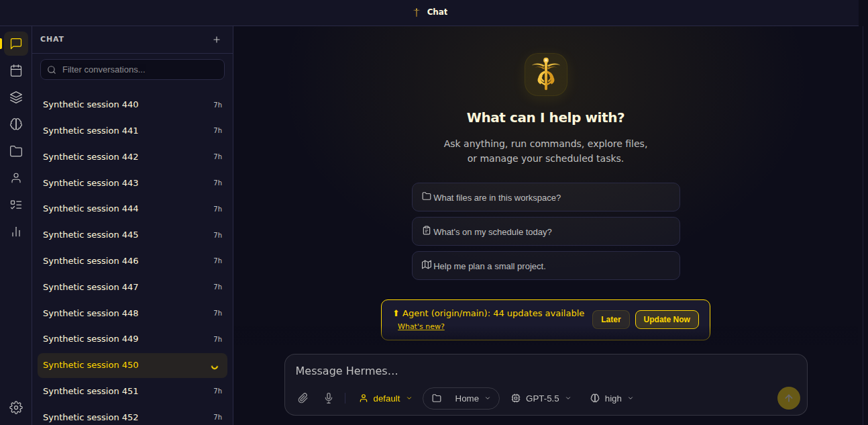Activate the microphone voice input
This screenshot has height=425, width=868.
click(x=329, y=398)
